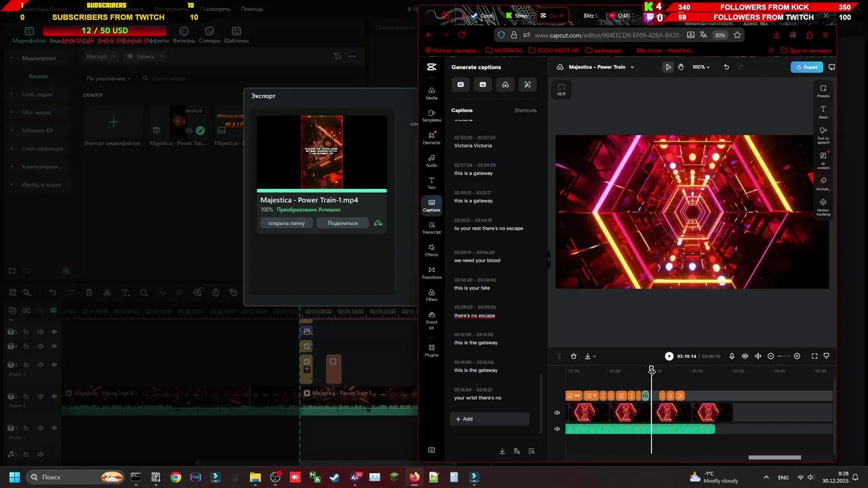Collapse the Медиапроект tree item
The height and width of the screenshot is (488, 868).
point(12,58)
